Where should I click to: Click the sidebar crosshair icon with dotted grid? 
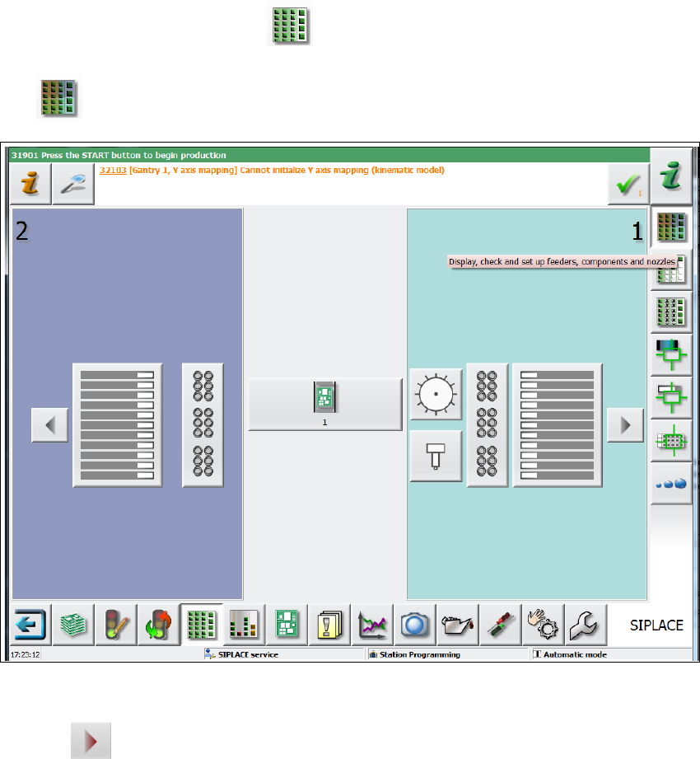pos(671,439)
